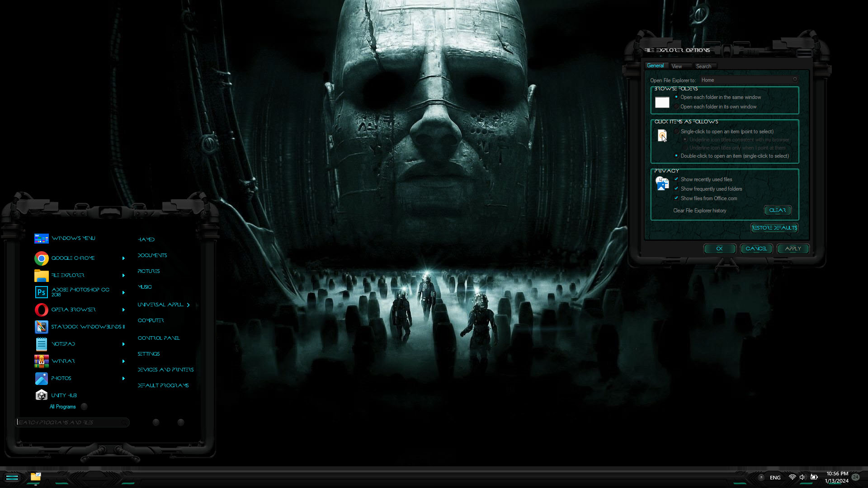
Task: Open File Explorer from the taskbar
Action: 36,477
